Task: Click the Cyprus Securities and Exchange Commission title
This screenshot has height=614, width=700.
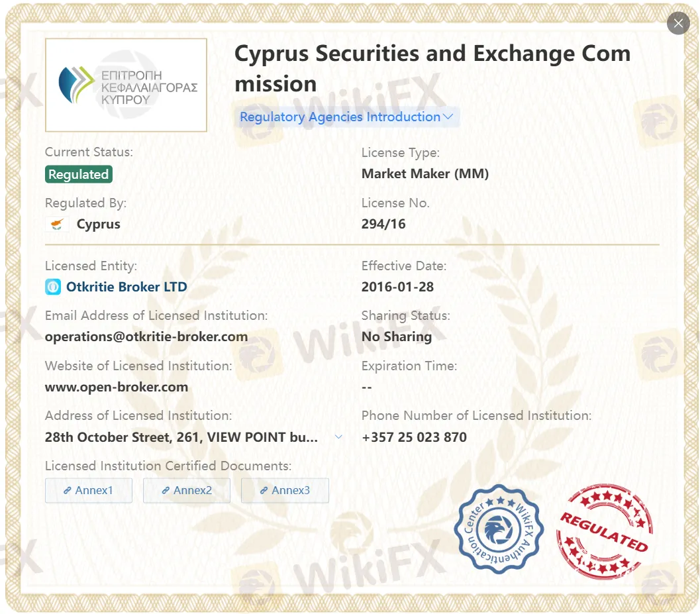Action: pos(432,68)
